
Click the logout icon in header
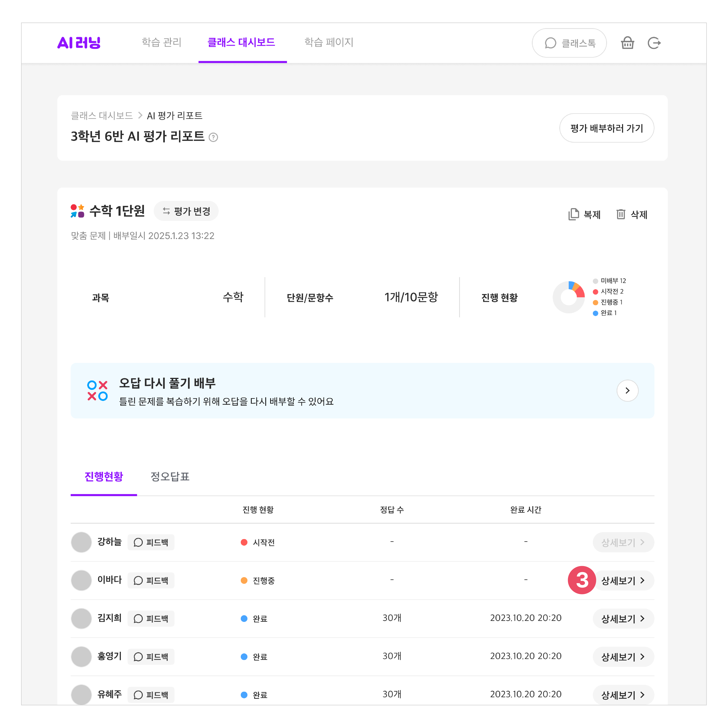[654, 43]
